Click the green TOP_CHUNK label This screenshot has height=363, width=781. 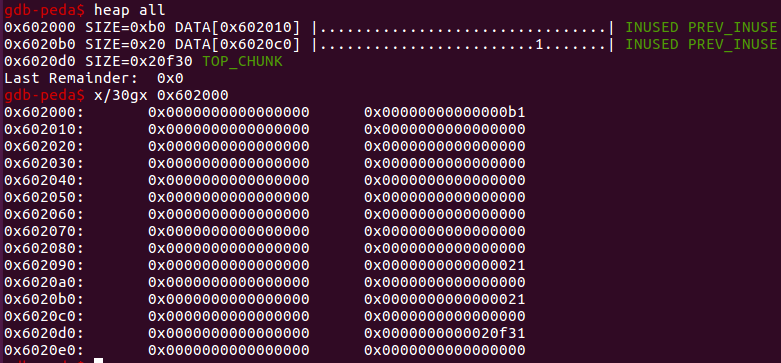pyautogui.click(x=243, y=62)
